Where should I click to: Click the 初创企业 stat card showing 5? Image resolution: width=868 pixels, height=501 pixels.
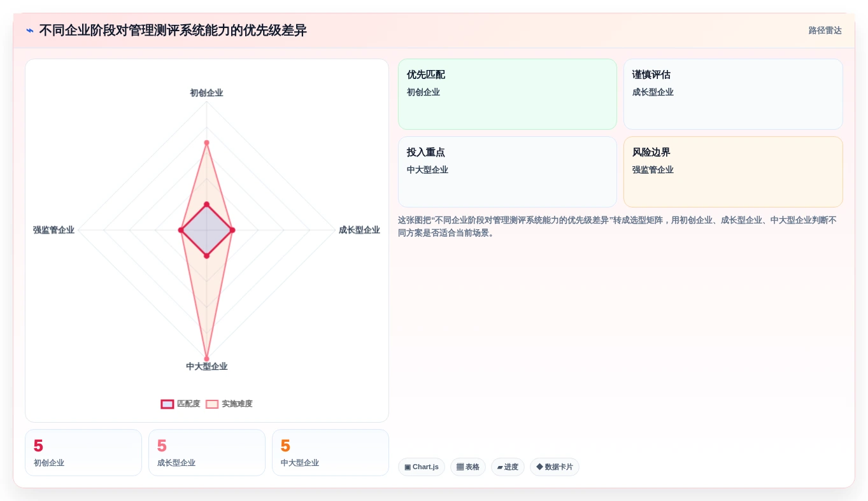(83, 453)
